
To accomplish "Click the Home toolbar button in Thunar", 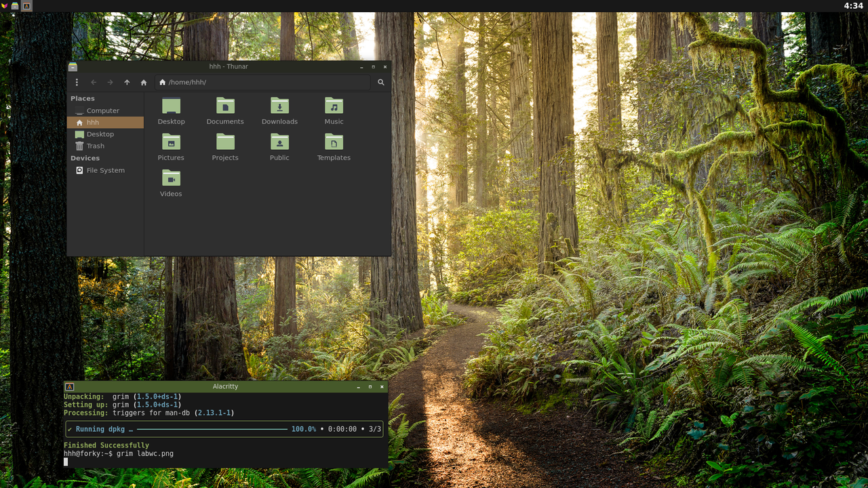I will pyautogui.click(x=144, y=83).
